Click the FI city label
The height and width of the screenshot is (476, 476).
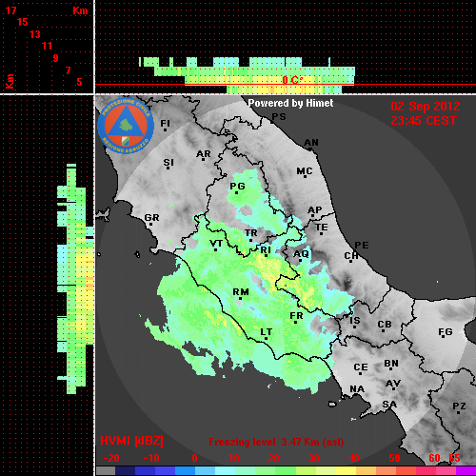click(x=165, y=123)
